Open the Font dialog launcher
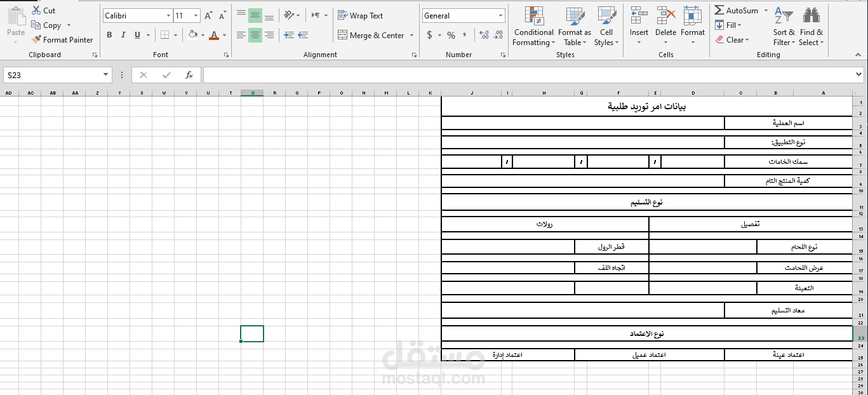Viewport: 868px width, 395px height. (227, 55)
